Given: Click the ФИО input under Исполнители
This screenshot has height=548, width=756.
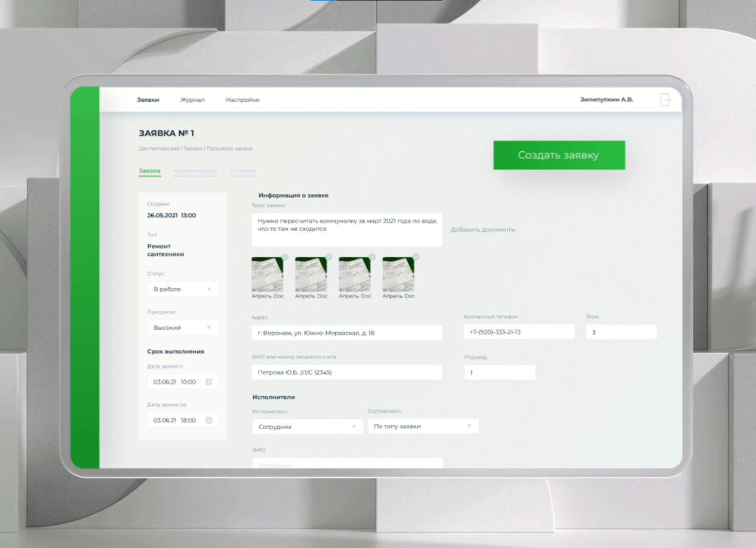Looking at the screenshot, I should (347, 463).
